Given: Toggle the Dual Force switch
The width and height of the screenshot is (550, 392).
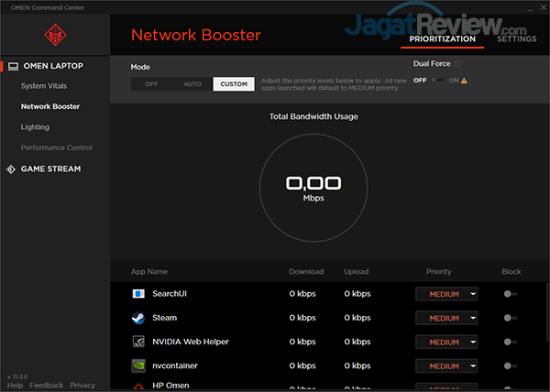Looking at the screenshot, I should coord(439,81).
